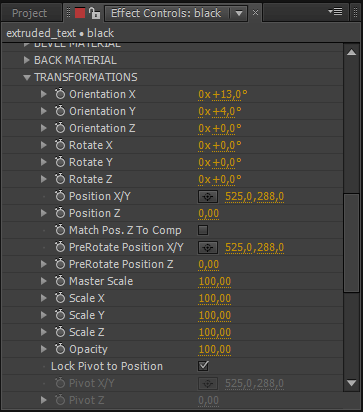Expand Opacity property triangle

[44, 349]
